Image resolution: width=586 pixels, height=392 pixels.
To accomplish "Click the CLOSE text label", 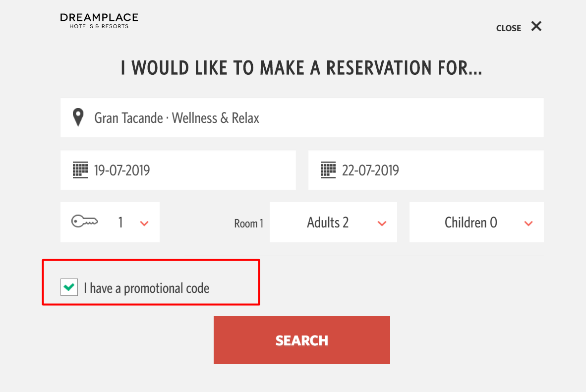I will pos(508,28).
